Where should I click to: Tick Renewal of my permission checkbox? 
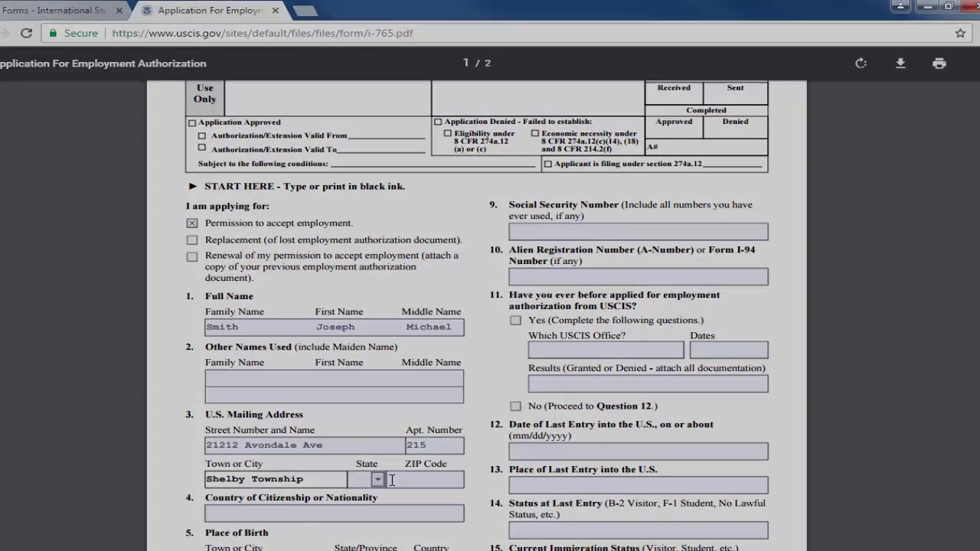pos(192,256)
